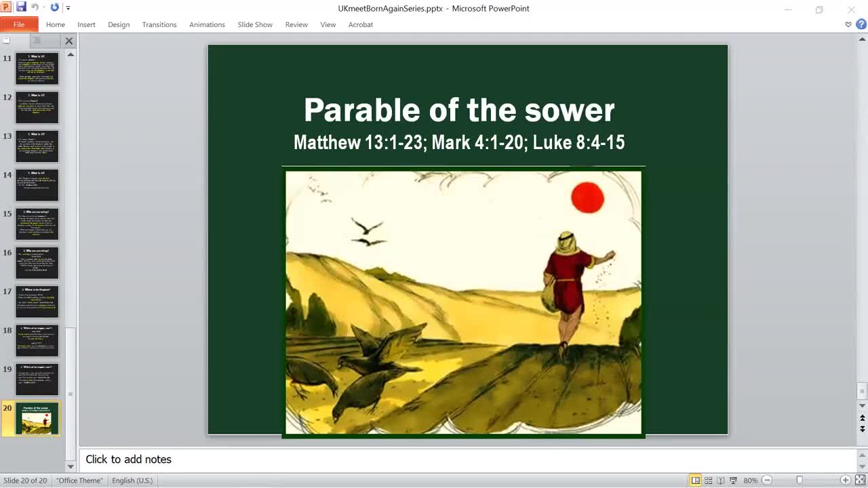Viewport: 868px width, 488px height.
Task: Open the Design ribbon tab
Action: [x=119, y=24]
